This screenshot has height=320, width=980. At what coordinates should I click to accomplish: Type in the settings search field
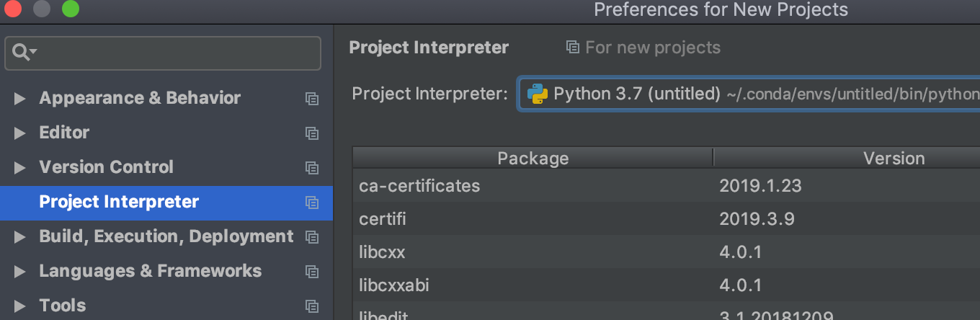click(x=173, y=53)
